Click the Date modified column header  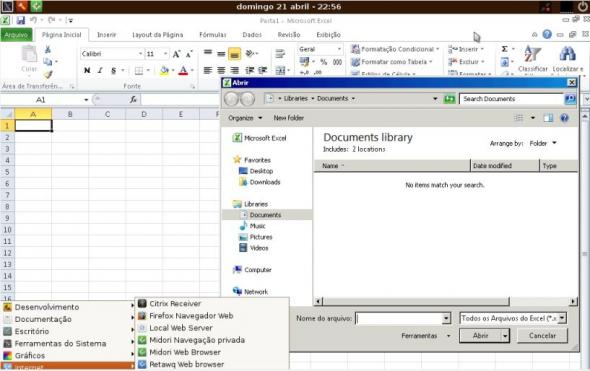[x=505, y=166]
